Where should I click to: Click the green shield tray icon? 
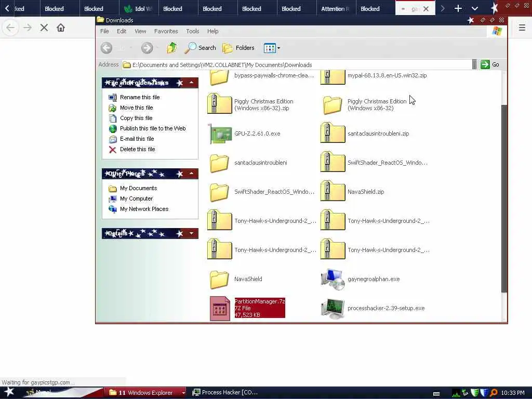pos(475,393)
